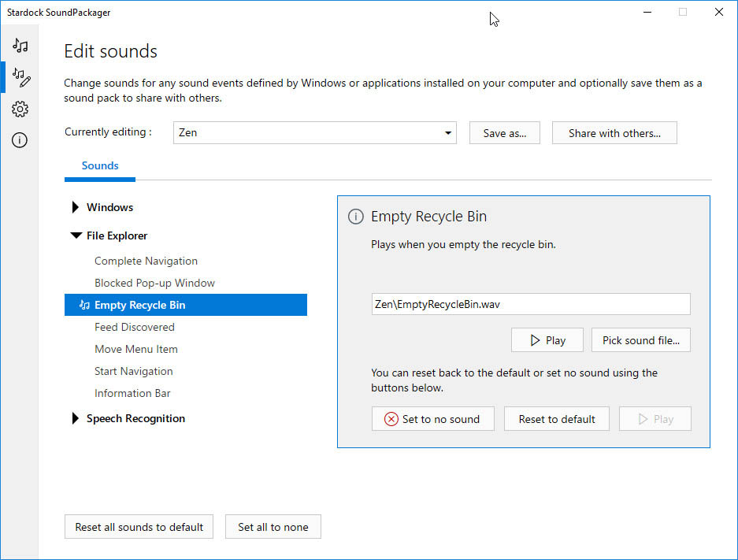The image size is (738, 560).
Task: Click the Pick sound file... button
Action: tap(641, 340)
